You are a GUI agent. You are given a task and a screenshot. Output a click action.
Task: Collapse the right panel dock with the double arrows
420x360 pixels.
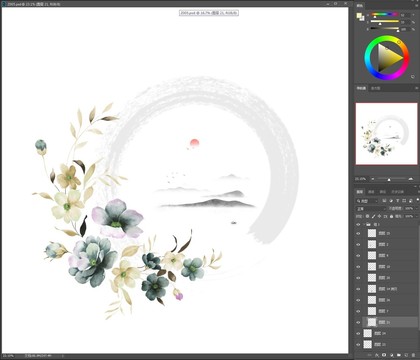pyautogui.click(x=413, y=1)
